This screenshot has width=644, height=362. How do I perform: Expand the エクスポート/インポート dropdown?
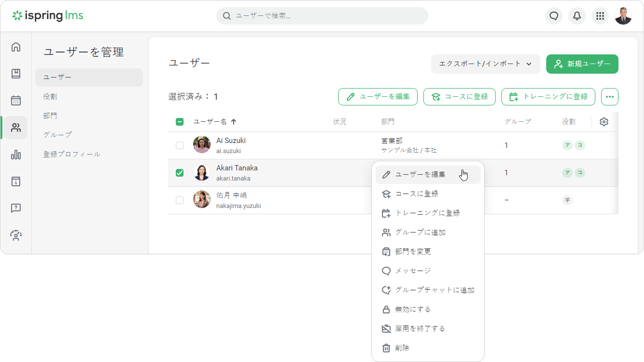tap(485, 64)
